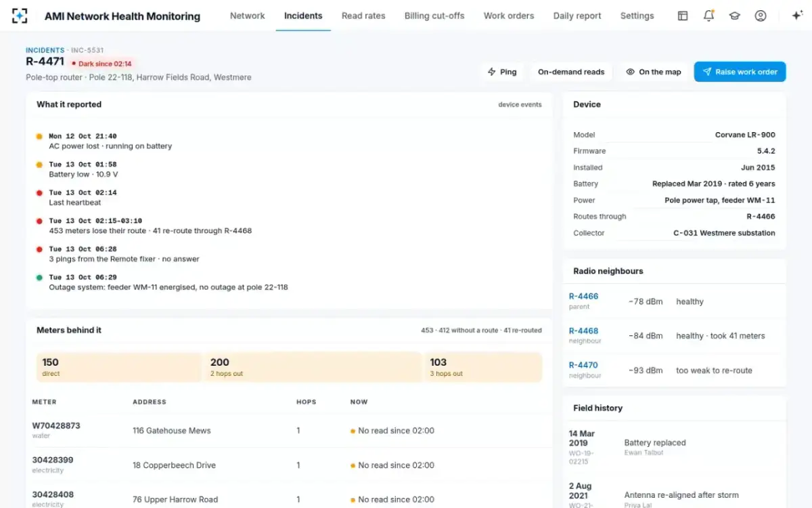Screen dimensions: 812x508
Task: Click address 76 Upper Harrow Road
Action: [x=175, y=500]
